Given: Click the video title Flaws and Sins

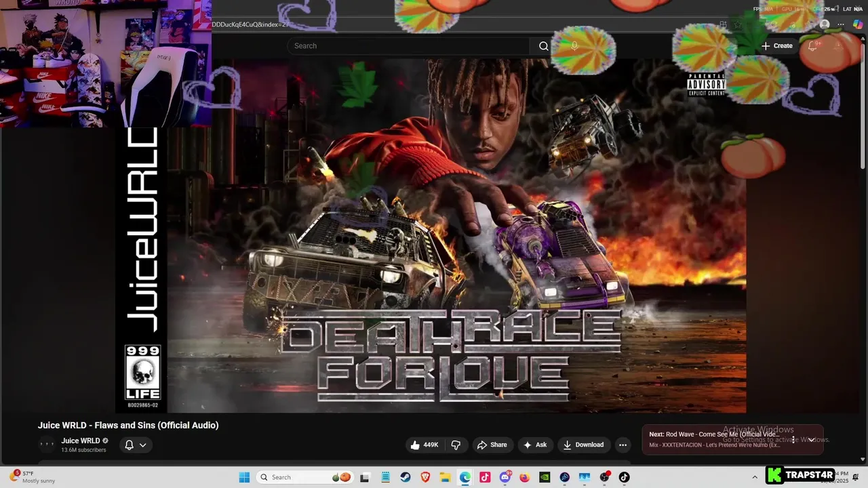Looking at the screenshot, I should pyautogui.click(x=128, y=425).
